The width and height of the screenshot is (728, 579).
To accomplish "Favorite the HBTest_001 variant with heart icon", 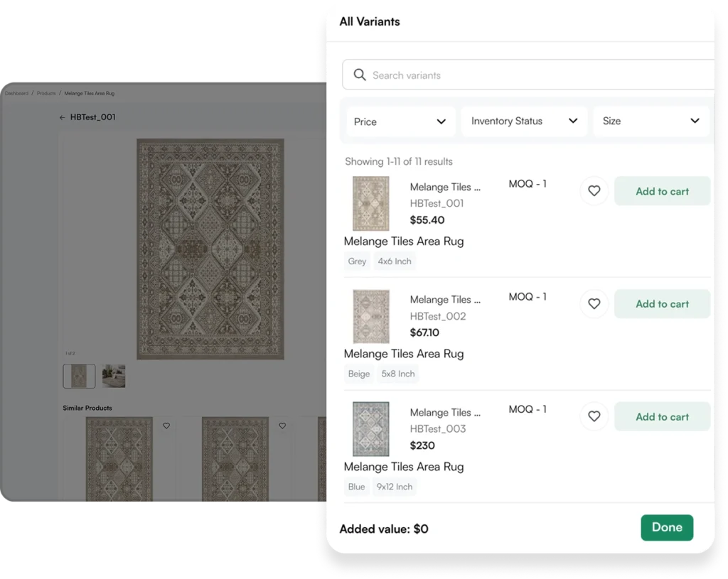I will [594, 191].
